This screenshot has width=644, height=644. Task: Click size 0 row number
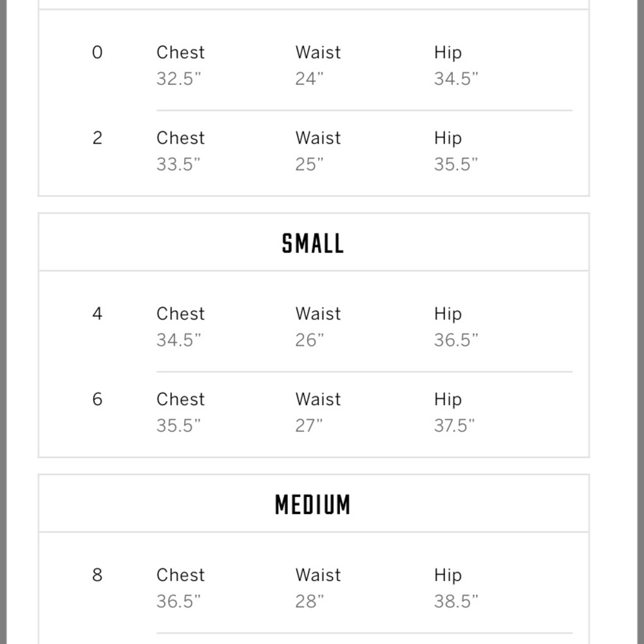click(97, 53)
